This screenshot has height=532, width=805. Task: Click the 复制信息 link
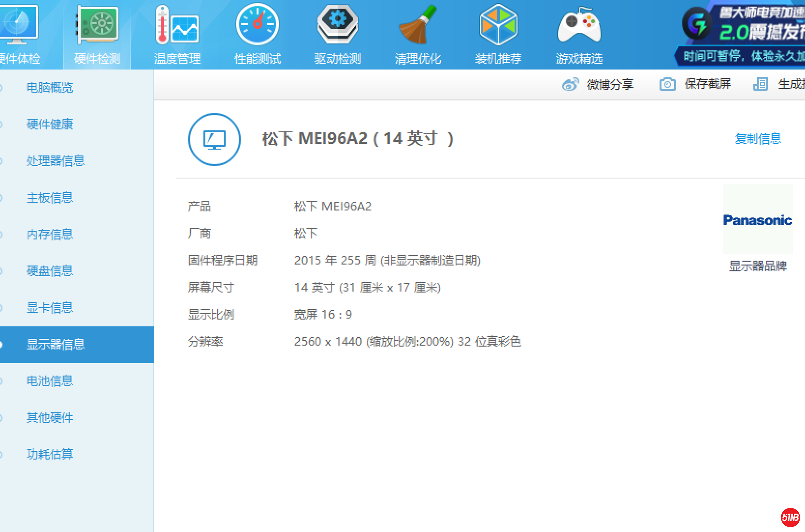758,139
